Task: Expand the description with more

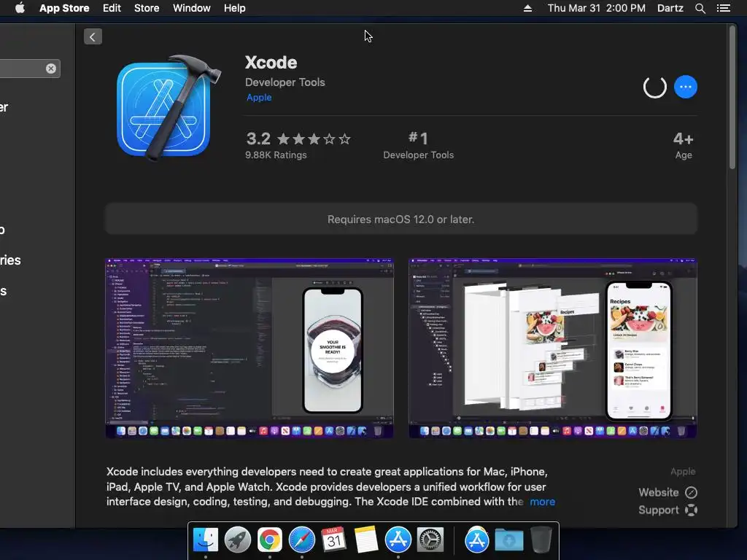Action: (542, 502)
